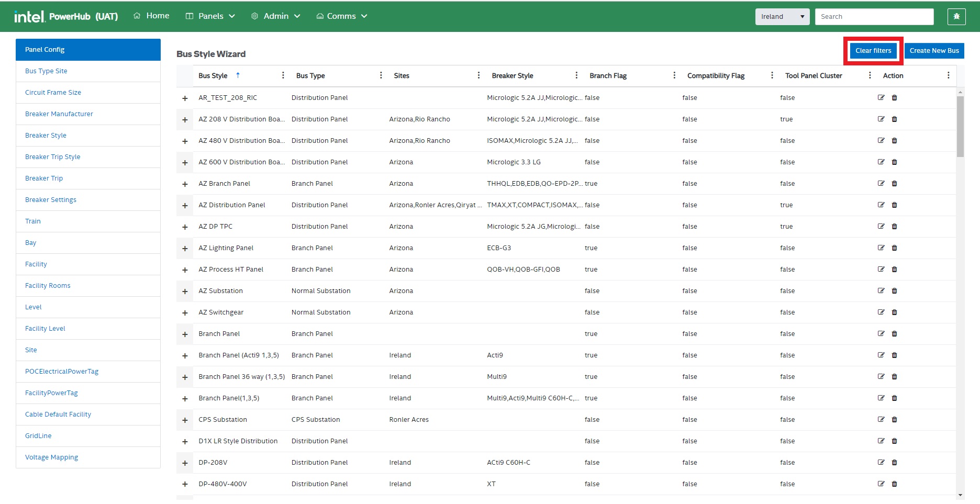Expand the AZ Substation row
Image resolution: width=980 pixels, height=504 pixels.
(x=185, y=292)
